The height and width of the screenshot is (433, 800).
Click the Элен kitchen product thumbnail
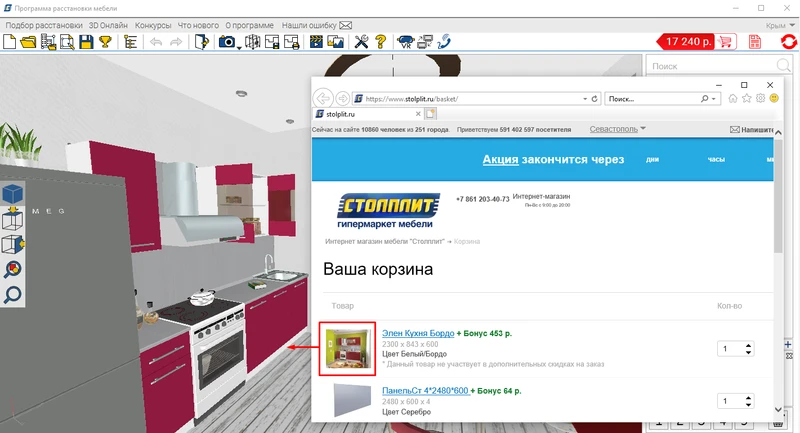346,348
